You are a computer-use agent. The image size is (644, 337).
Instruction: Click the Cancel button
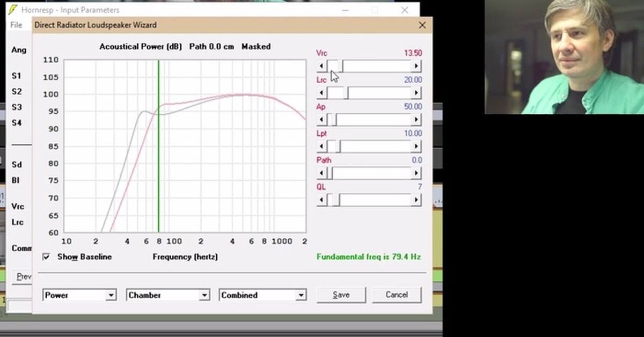click(x=397, y=295)
